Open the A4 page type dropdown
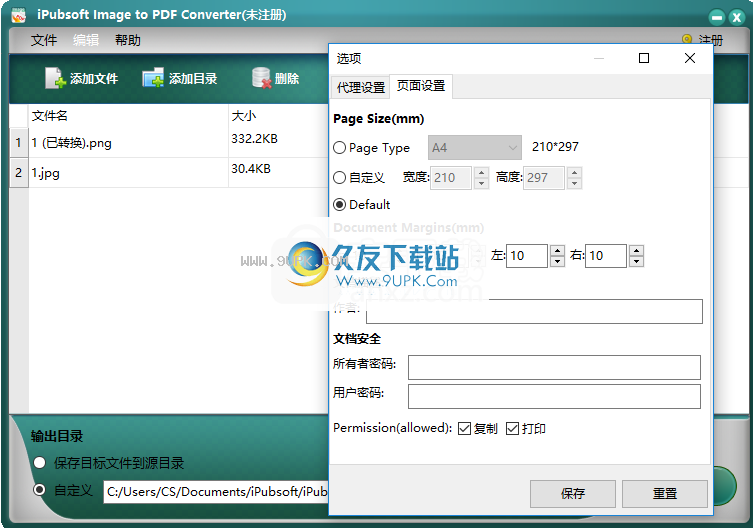The image size is (753, 528). pyautogui.click(x=474, y=147)
